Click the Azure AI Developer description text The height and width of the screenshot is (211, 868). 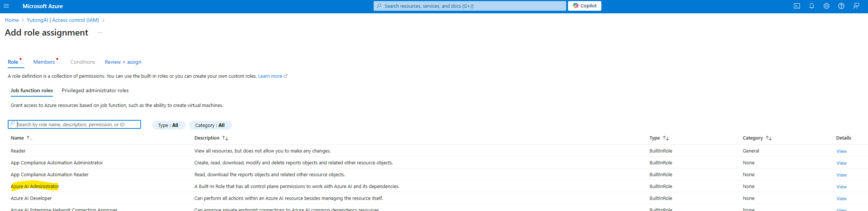[289, 198]
